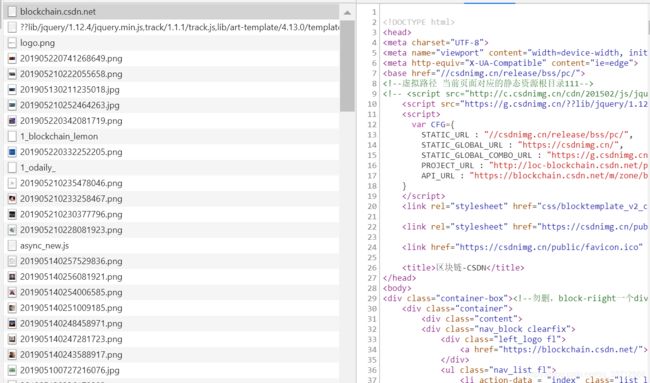This screenshot has width=650, height=383.
Task: Click the meta charset UTF-8 line
Action: point(436,43)
